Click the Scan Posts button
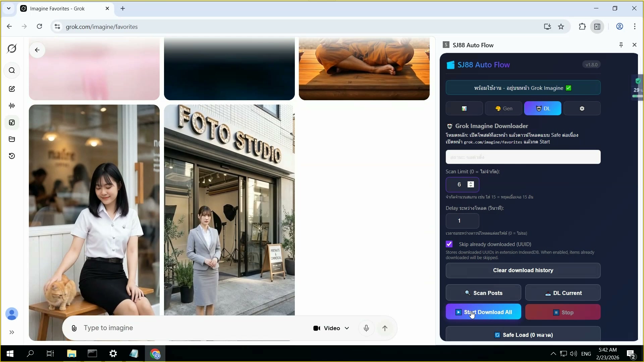Image resolution: width=644 pixels, height=362 pixels. click(483, 293)
